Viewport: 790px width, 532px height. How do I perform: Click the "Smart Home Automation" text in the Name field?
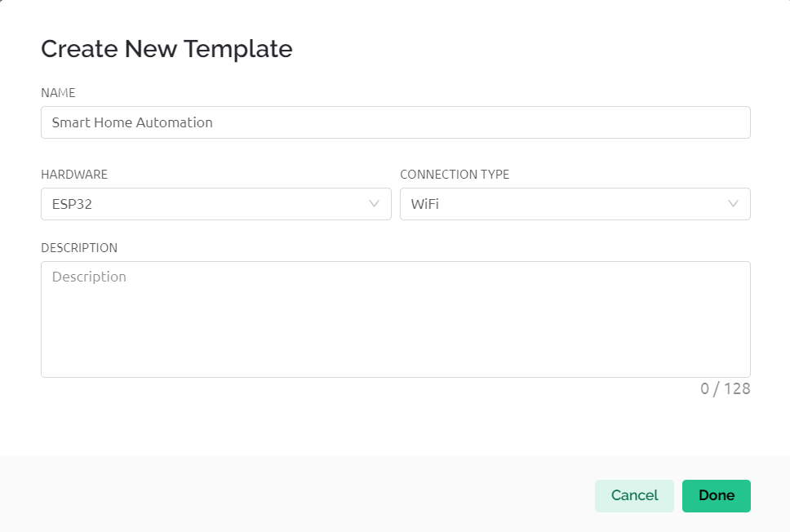coord(132,122)
